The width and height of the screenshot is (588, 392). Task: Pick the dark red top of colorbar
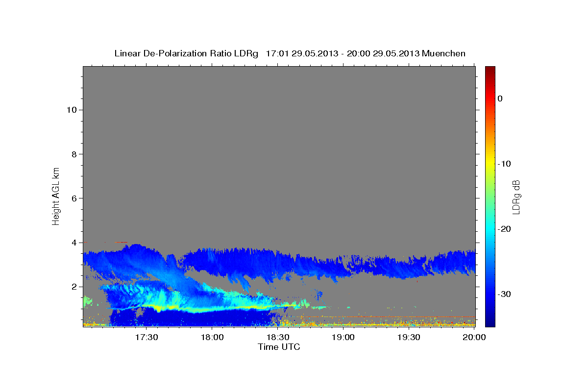[490, 69]
